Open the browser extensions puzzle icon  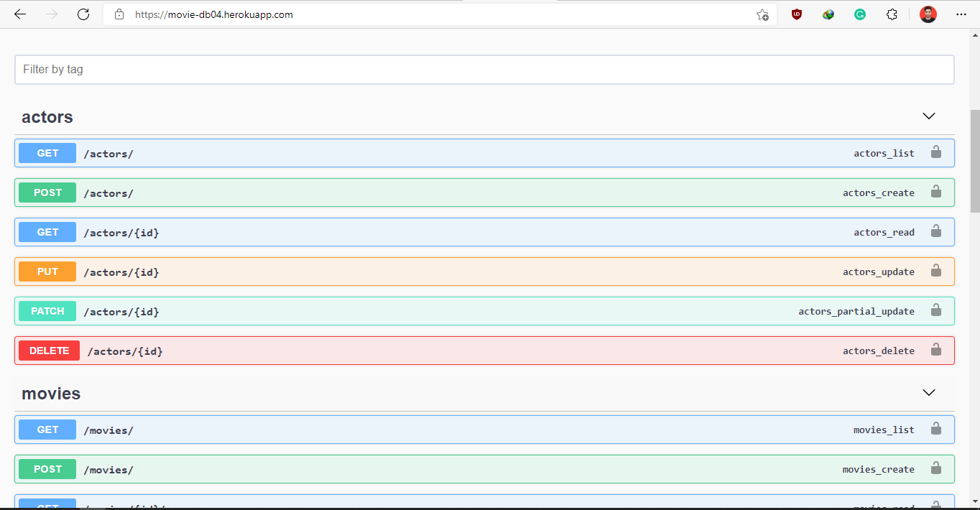click(892, 14)
